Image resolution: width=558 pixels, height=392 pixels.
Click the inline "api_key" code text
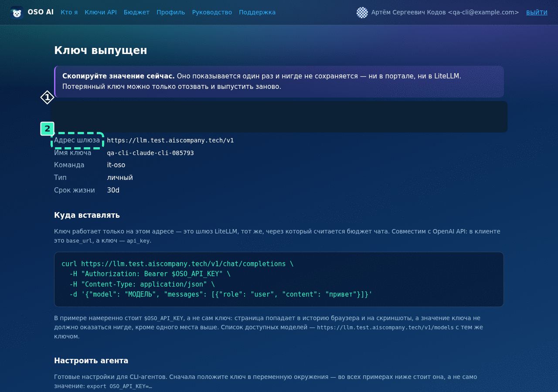click(x=138, y=241)
